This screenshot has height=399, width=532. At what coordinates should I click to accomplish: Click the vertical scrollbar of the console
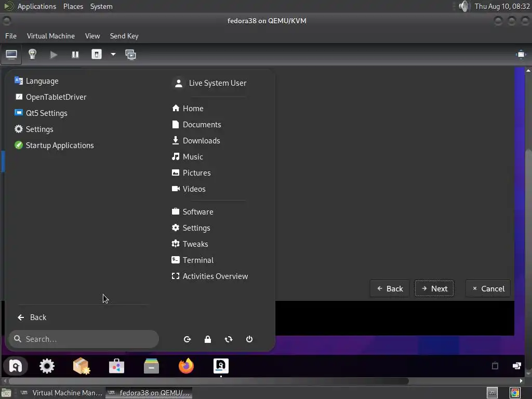528,260
